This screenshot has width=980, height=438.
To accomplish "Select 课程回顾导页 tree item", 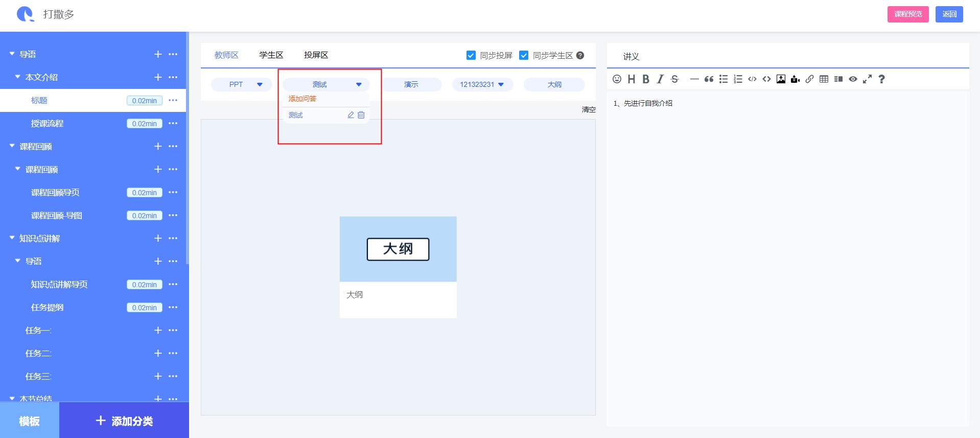I will [x=55, y=192].
